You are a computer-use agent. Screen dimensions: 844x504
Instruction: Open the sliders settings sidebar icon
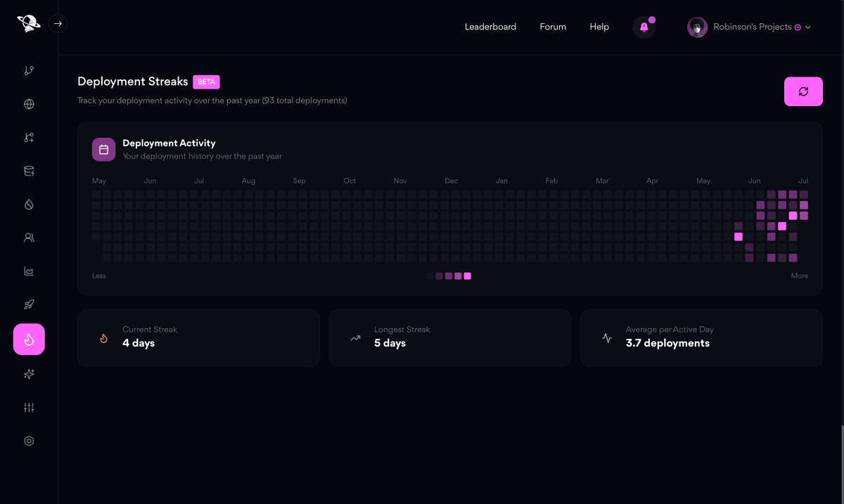[29, 408]
